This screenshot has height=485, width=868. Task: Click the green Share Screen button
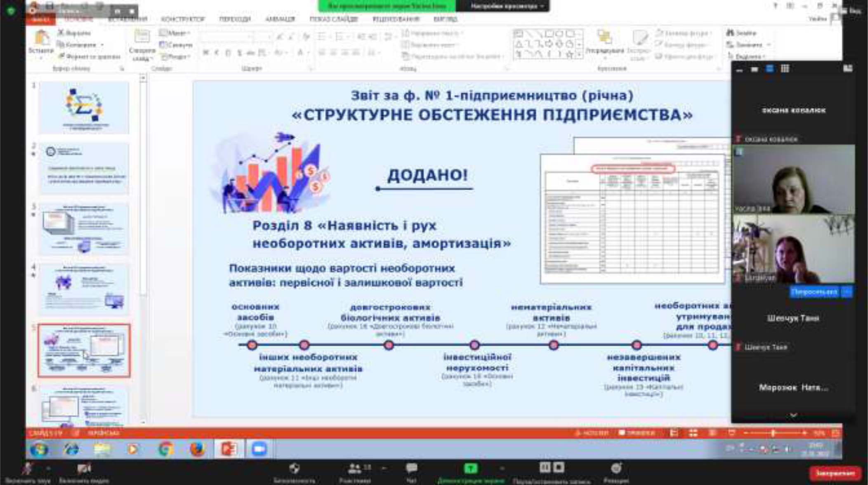tap(470, 469)
